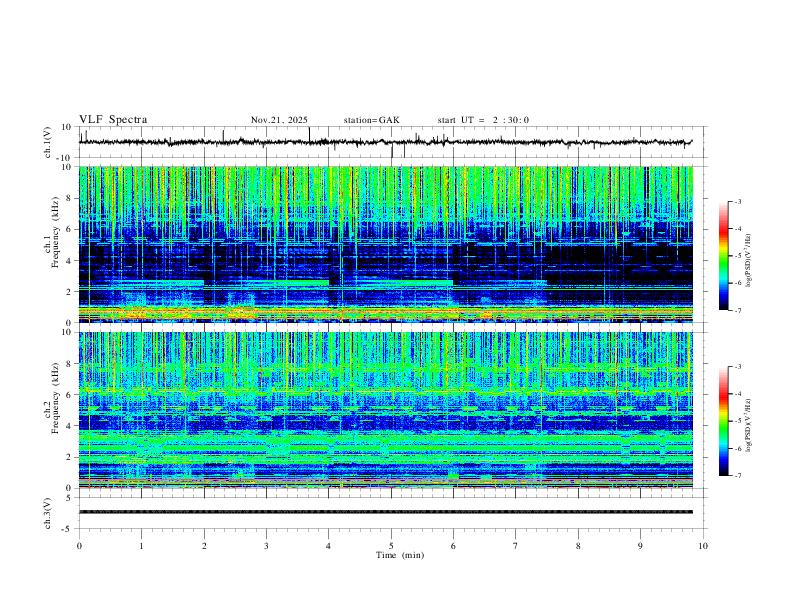Click the "5" tick on ch.3(V) axis
The width and height of the screenshot is (792, 612).
tap(69, 498)
